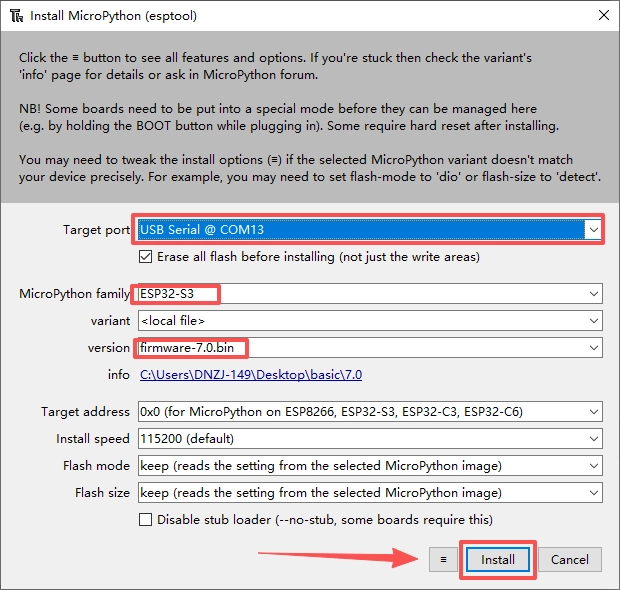
Task: Click the MicroPython family label
Action: tap(74, 294)
